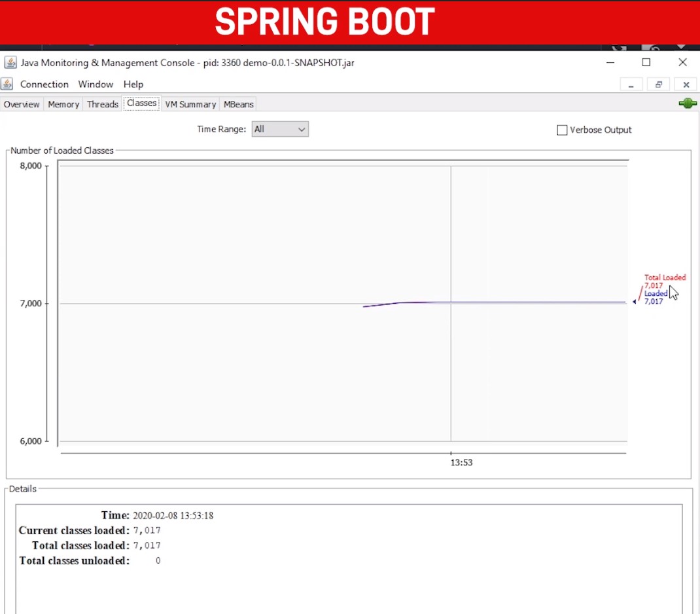Enable the Verbose Output checkbox
Screen dimensions: 700x614
(x=561, y=130)
